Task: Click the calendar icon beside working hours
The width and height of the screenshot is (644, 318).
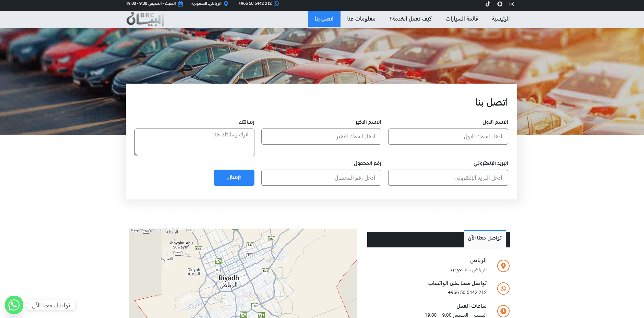Action: coord(180,4)
